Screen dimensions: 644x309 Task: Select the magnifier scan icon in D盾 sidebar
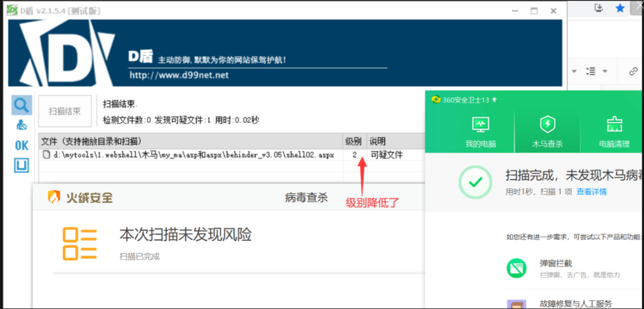(x=22, y=104)
